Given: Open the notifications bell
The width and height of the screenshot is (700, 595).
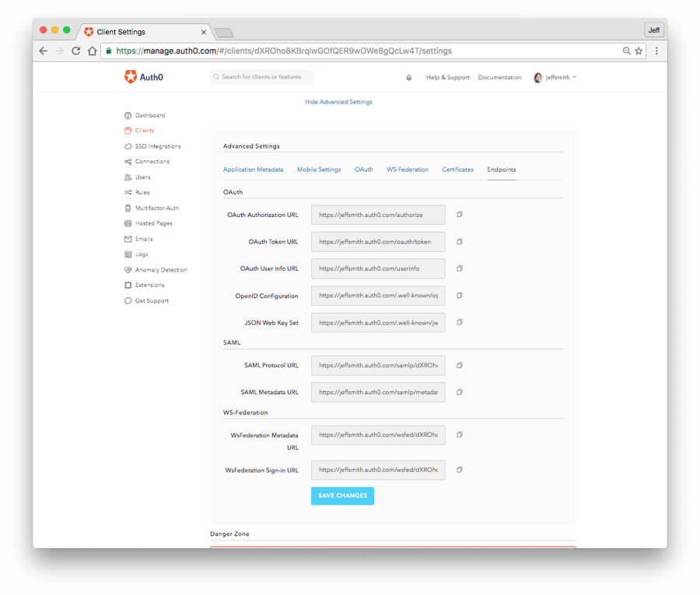Looking at the screenshot, I should [408, 77].
